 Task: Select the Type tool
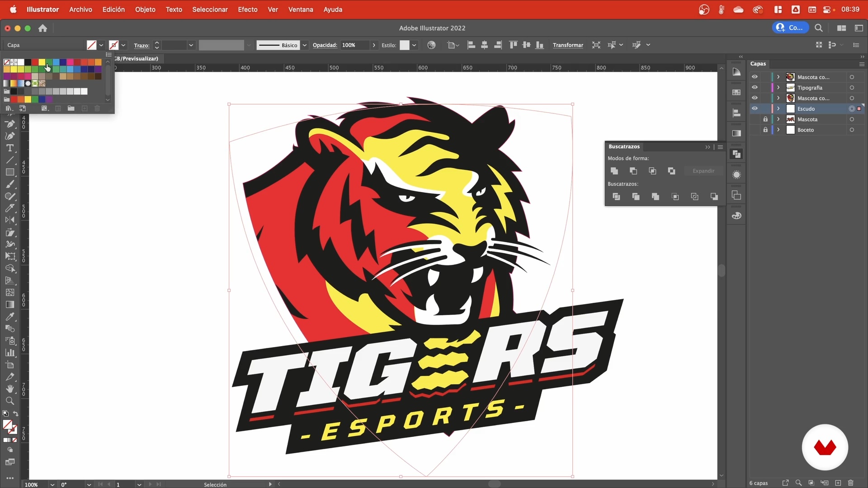point(9,148)
